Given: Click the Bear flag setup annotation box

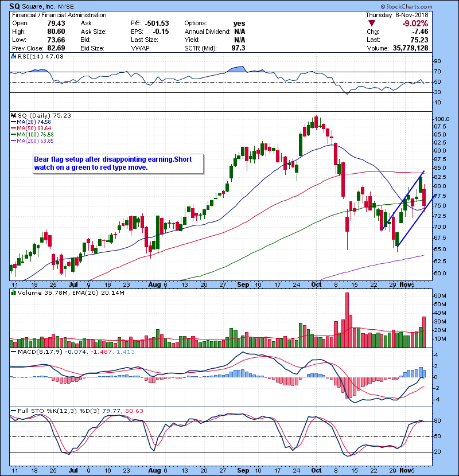Looking at the screenshot, I should click(x=118, y=164).
